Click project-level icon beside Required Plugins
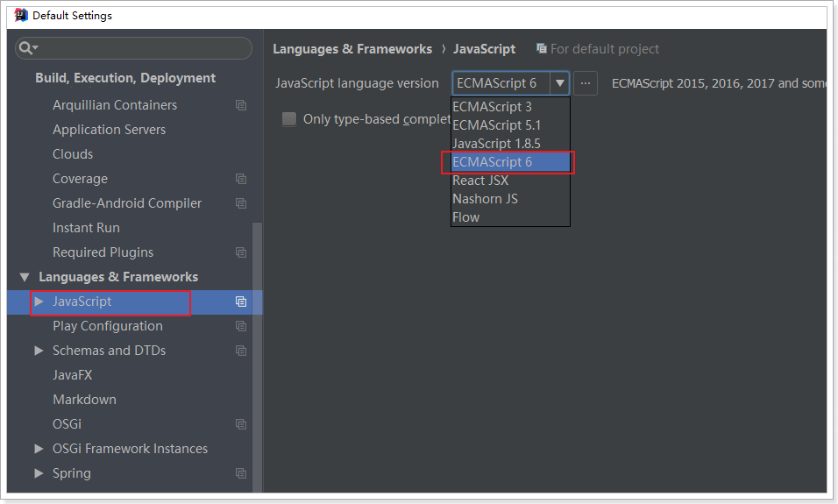Viewport: 838px width, 504px height. click(241, 252)
